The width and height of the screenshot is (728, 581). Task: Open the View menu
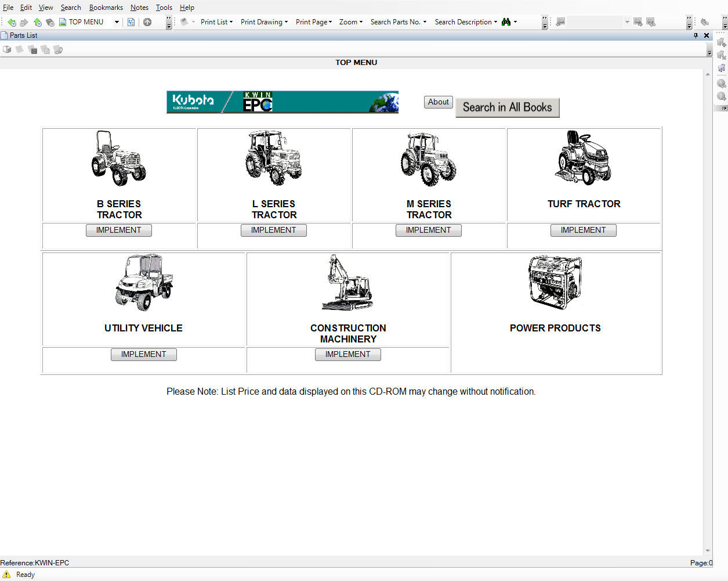click(46, 8)
